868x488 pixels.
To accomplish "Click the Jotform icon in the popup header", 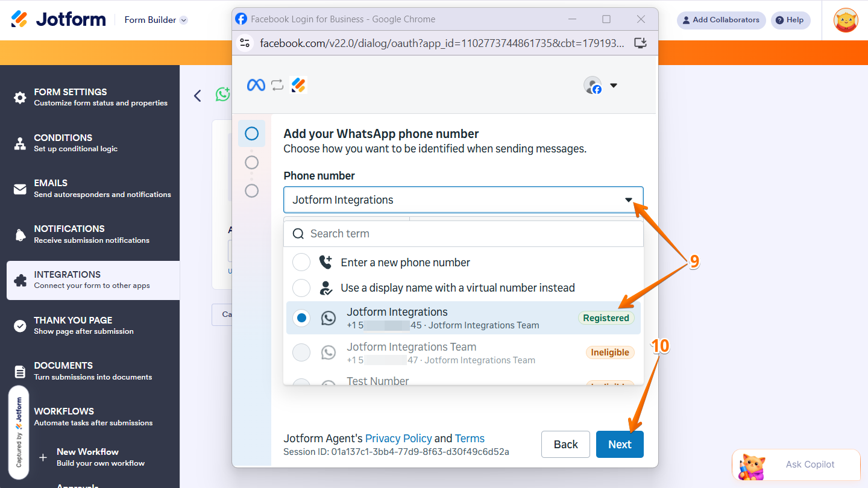I will point(299,85).
